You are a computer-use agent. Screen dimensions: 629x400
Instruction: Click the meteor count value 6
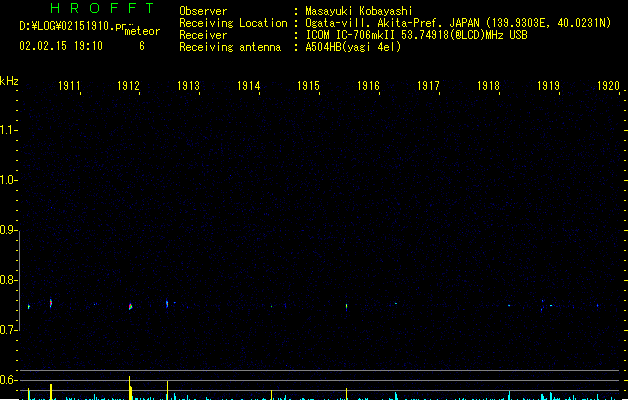click(142, 46)
